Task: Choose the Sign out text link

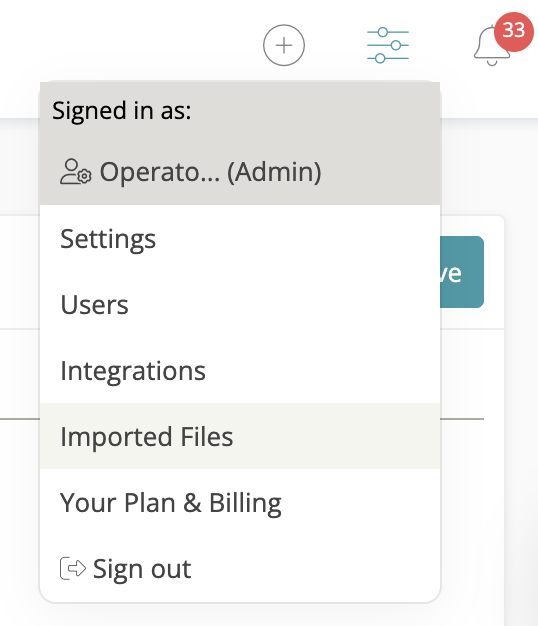Action: 142,569
